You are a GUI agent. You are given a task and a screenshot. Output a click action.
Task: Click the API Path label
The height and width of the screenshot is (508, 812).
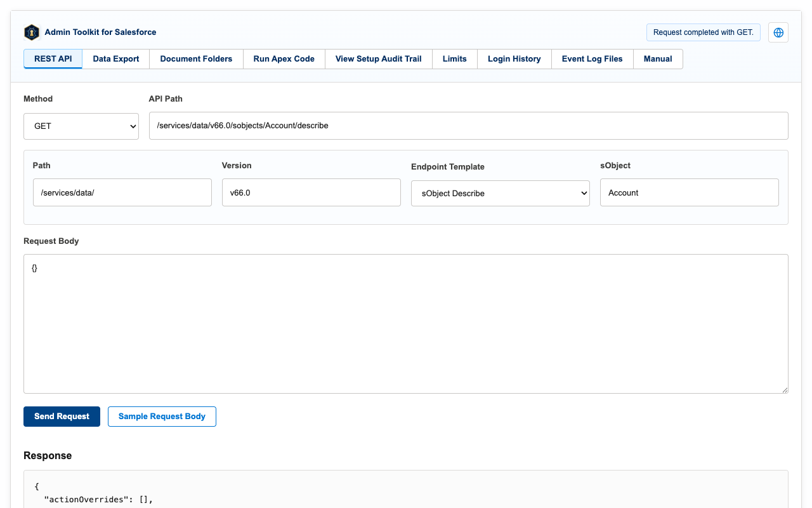click(166, 99)
